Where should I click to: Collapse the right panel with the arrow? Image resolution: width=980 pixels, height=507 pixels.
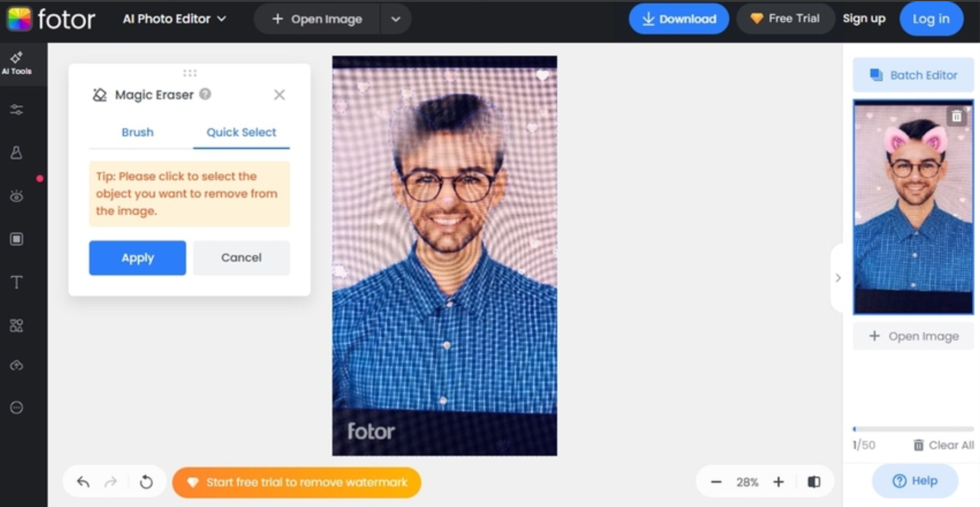pyautogui.click(x=839, y=278)
